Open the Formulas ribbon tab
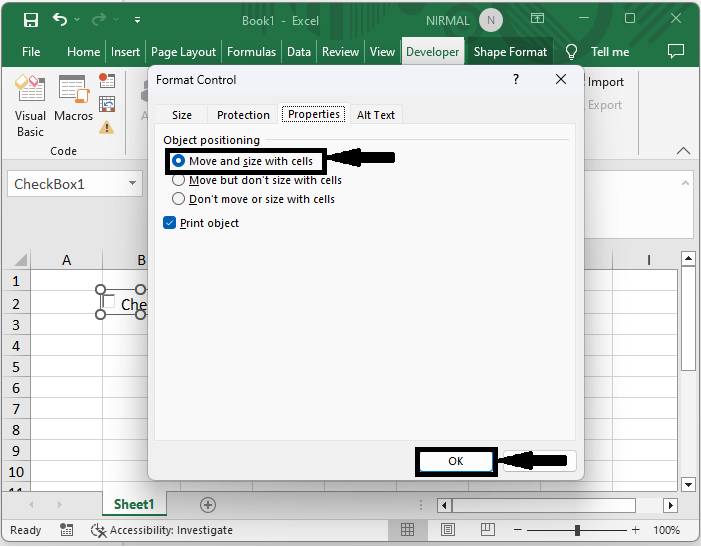Image resolution: width=701 pixels, height=547 pixels. 251,52
